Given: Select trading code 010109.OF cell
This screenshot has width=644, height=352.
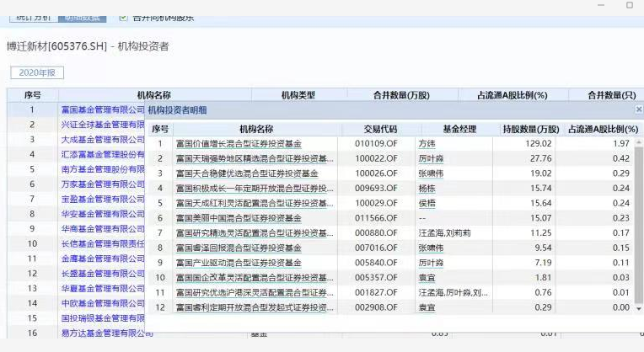Looking at the screenshot, I should point(376,144).
